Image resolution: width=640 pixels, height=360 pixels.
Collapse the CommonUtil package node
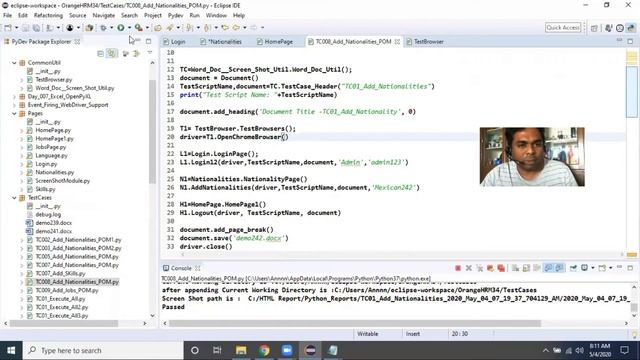tap(14, 63)
